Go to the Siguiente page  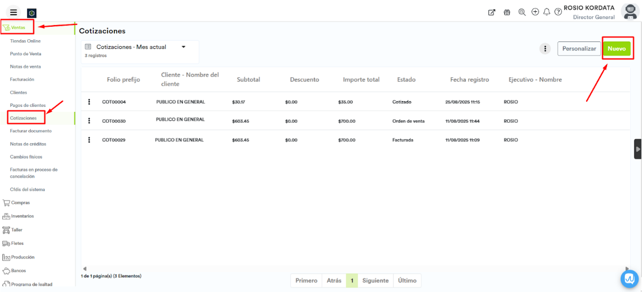click(375, 281)
